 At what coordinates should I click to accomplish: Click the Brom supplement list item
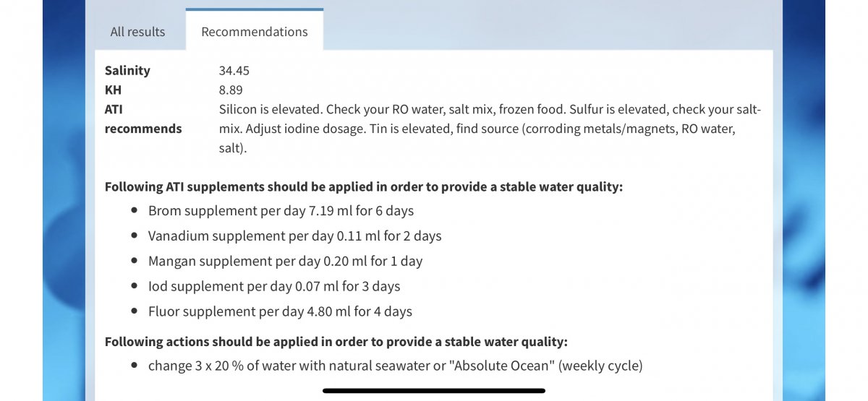[x=281, y=211]
